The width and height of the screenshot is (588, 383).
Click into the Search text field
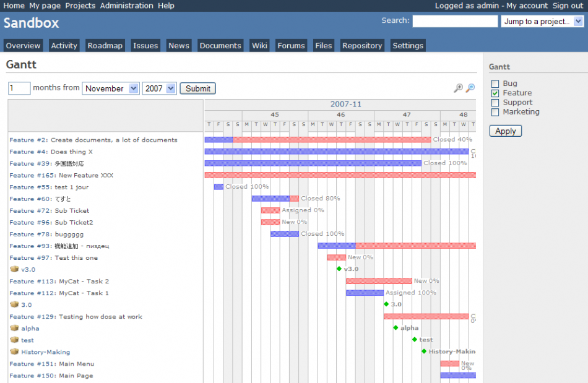point(455,22)
